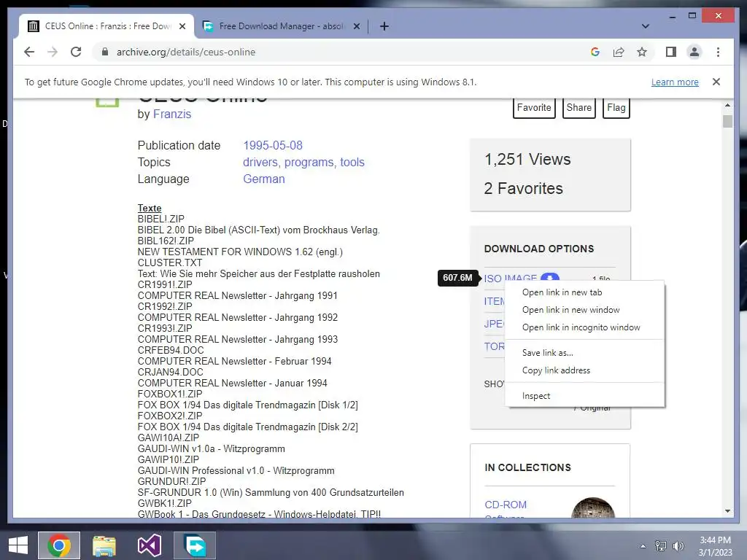
Task: Click the Favorite button
Action: (x=534, y=108)
